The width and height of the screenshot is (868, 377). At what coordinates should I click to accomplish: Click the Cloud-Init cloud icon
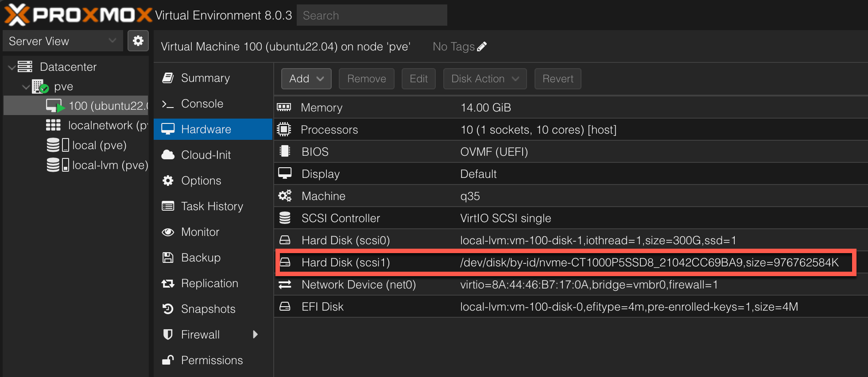[x=168, y=155]
